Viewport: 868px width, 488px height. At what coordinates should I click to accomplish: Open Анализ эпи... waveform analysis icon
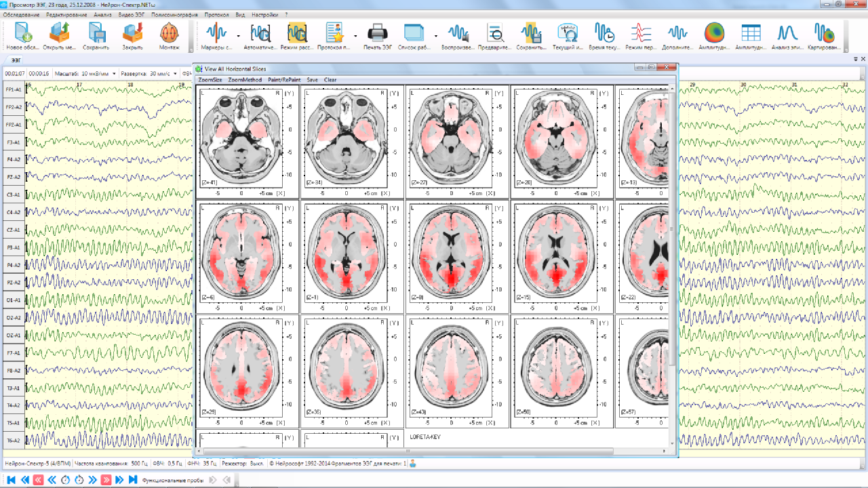[787, 37]
